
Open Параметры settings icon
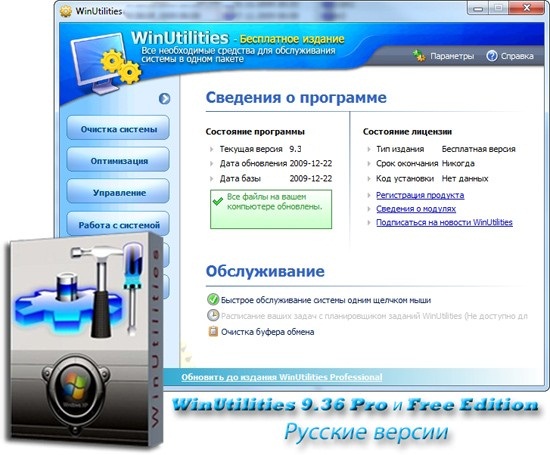[x=419, y=56]
